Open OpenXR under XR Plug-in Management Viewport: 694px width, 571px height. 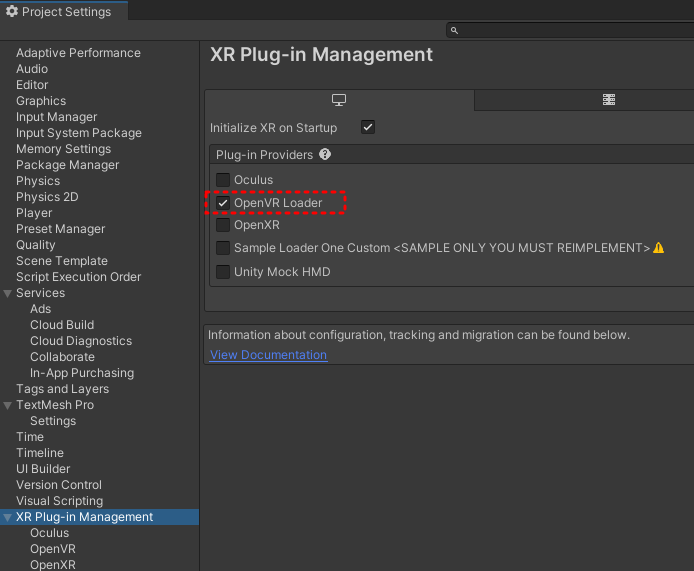(53, 565)
